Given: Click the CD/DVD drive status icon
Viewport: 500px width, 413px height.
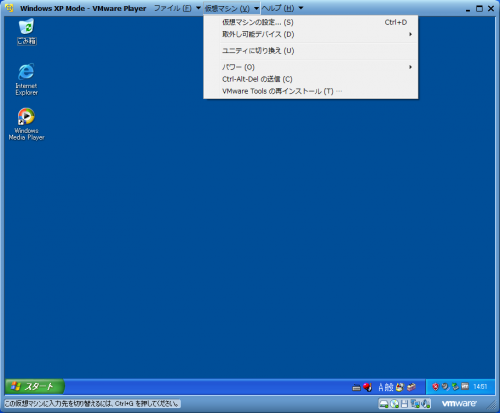Looking at the screenshot, I should 394,404.
